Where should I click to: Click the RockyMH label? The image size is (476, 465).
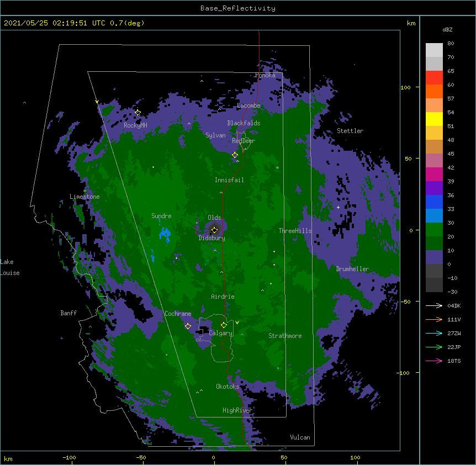coord(135,126)
